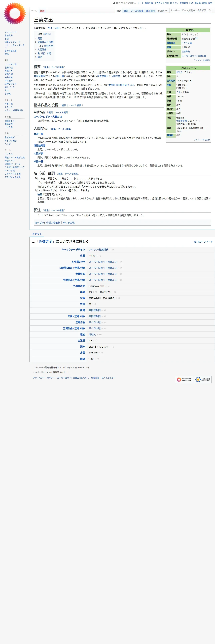The width and height of the screenshot is (215, 644).
Task: Open the その他 dropdown menu
Action: click(x=162, y=11)
